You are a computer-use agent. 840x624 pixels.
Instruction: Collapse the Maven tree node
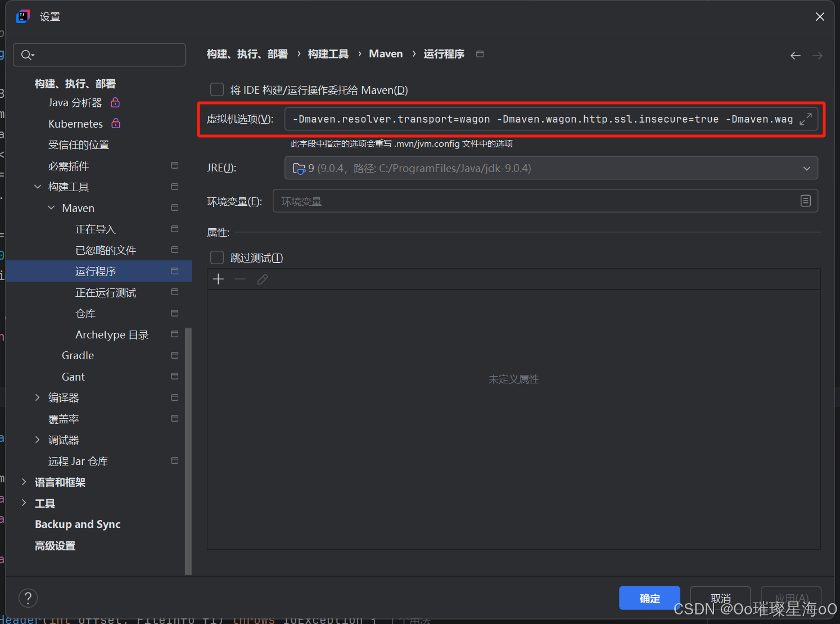pos(51,207)
